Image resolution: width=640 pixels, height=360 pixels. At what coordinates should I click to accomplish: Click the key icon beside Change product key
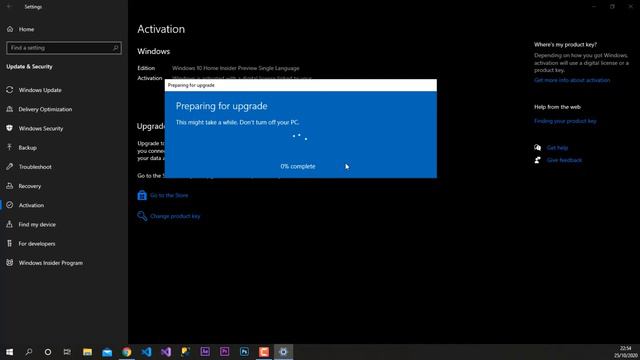tap(142, 216)
